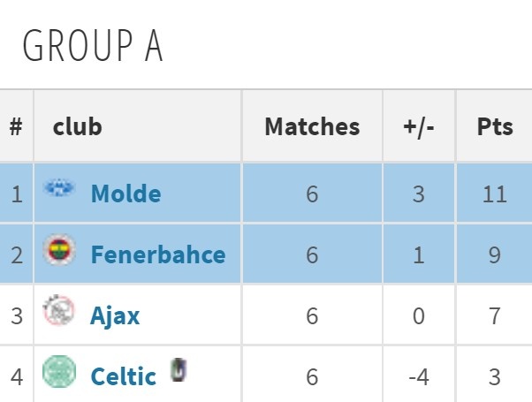Click the # rank column header

(x=16, y=126)
